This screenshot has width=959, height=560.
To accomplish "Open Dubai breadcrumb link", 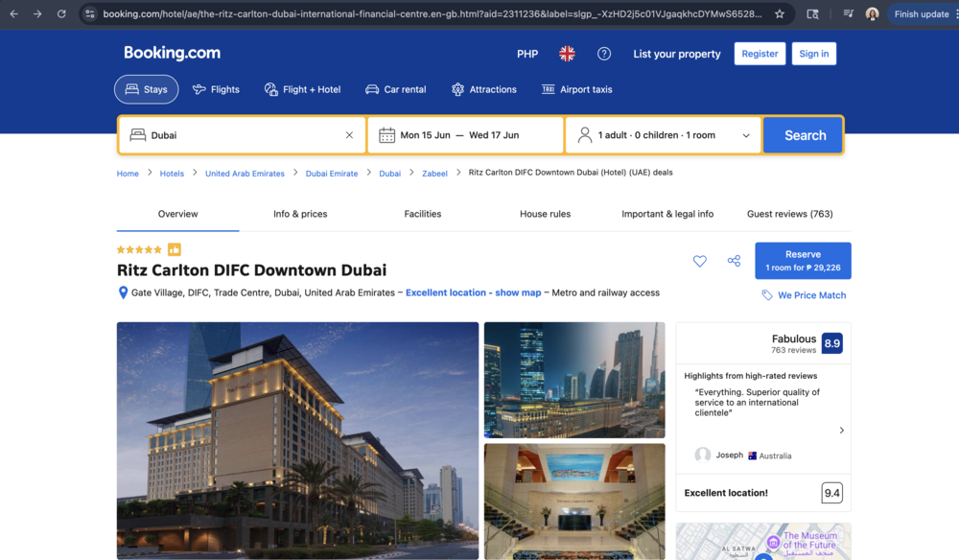I will [389, 174].
